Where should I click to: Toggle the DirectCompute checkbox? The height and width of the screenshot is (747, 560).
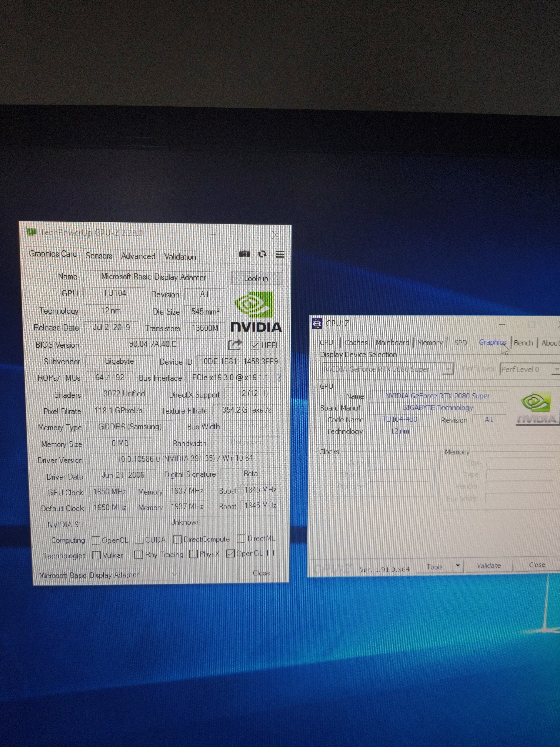pyautogui.click(x=177, y=539)
